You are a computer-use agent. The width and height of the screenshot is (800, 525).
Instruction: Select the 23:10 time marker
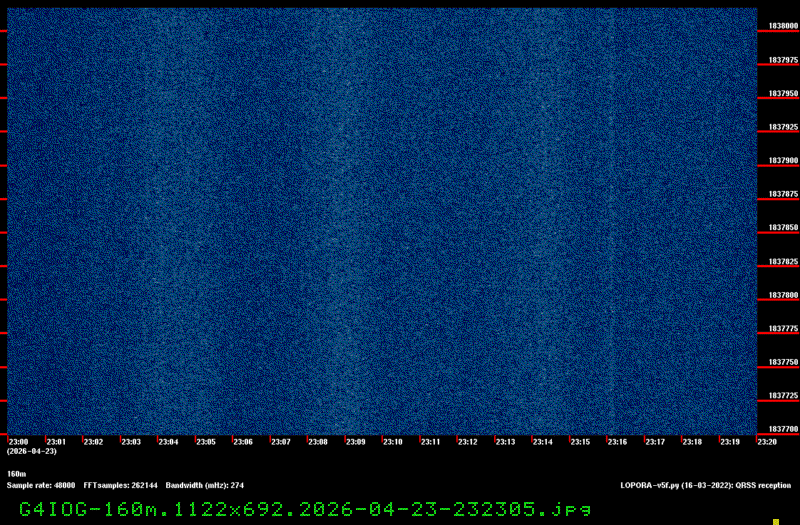393,442
